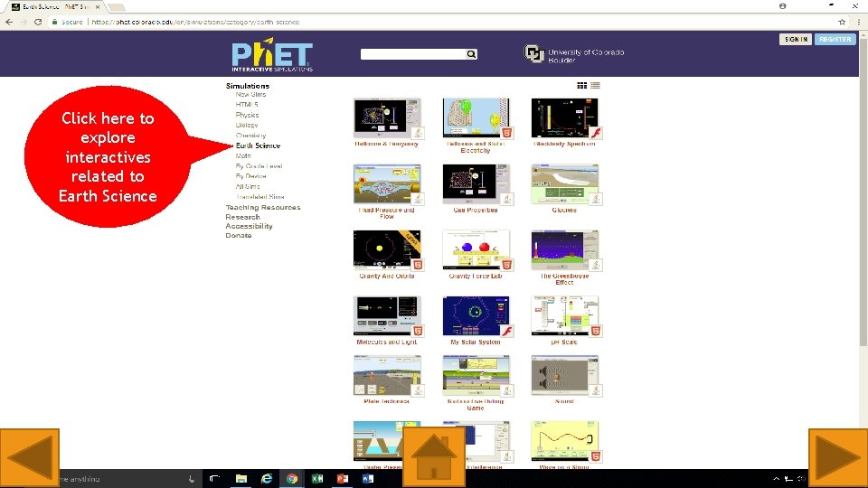868x488 pixels.
Task: Click the Simulations heading in the sidebar
Action: [248, 86]
